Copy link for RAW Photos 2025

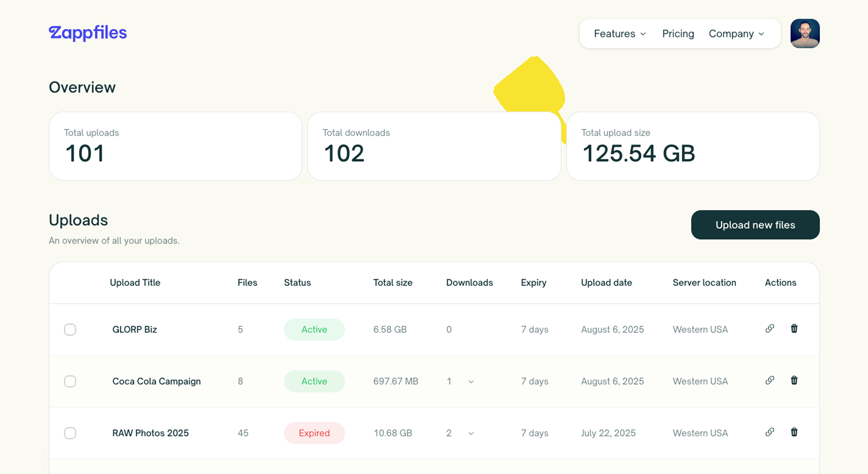[770, 432]
